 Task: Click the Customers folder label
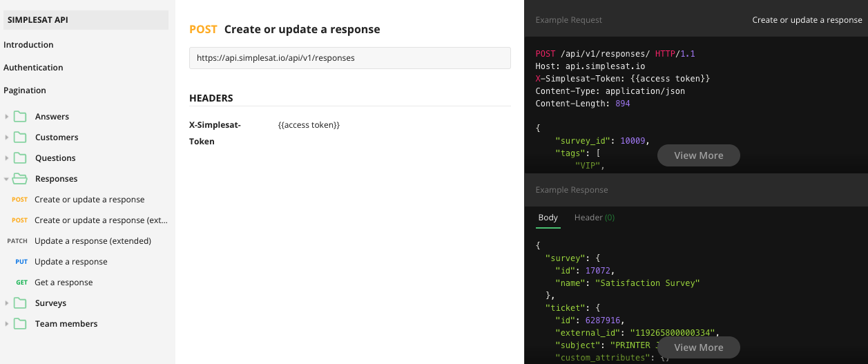pos(57,137)
